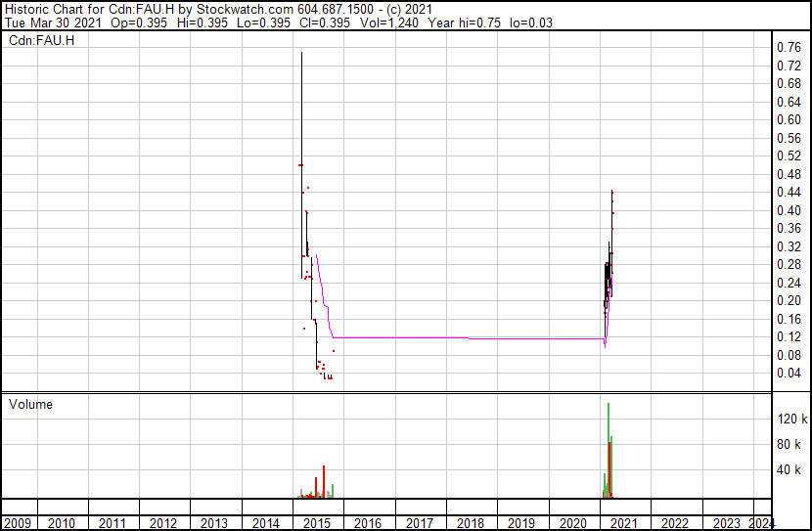Image resolution: width=812 pixels, height=531 pixels.
Task: Click the 0.28 price axis label
Action: coord(789,264)
